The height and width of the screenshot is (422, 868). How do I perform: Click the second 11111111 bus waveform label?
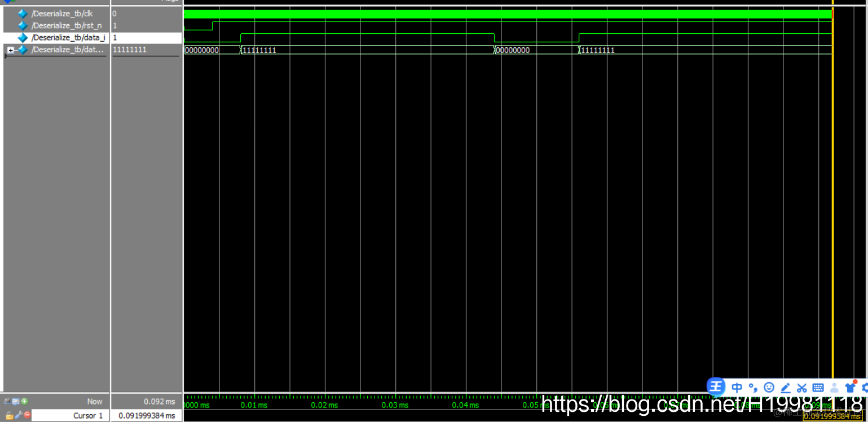point(597,50)
